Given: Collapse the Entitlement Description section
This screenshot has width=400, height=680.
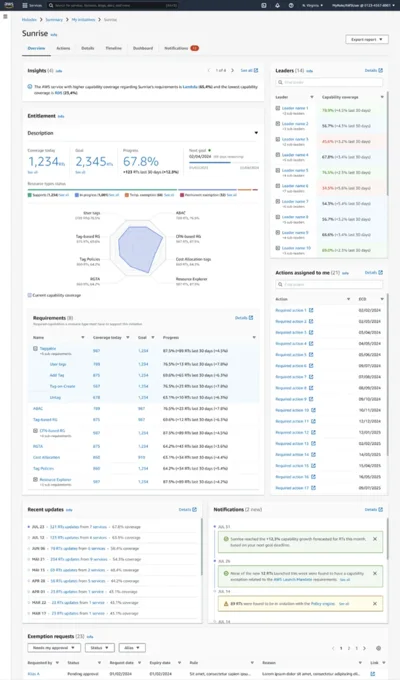Looking at the screenshot, I should (256, 133).
